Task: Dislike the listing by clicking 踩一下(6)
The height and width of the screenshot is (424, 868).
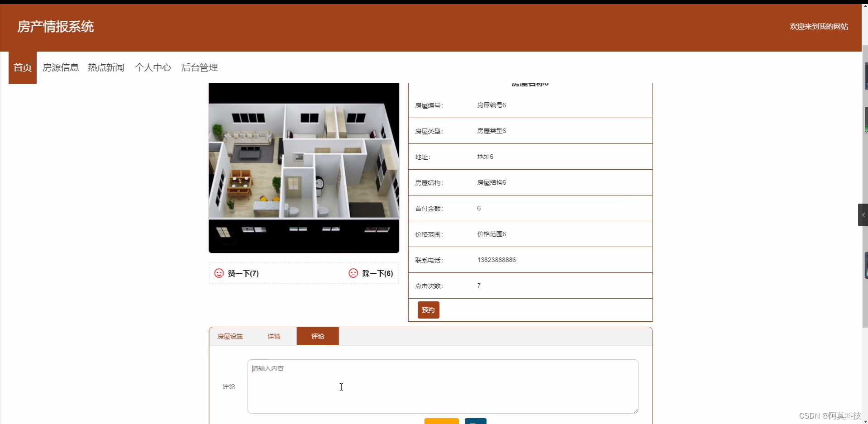Action: coord(378,273)
